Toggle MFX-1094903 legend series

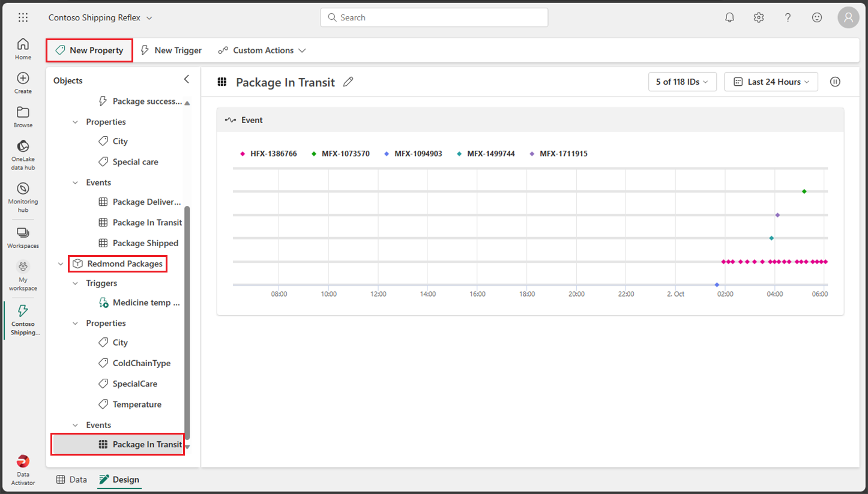click(x=413, y=154)
